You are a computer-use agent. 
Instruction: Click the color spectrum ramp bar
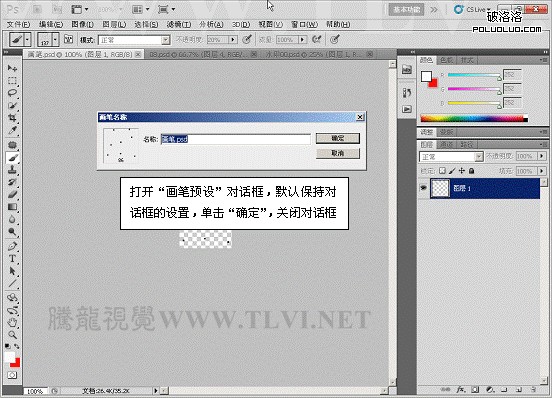click(x=474, y=119)
